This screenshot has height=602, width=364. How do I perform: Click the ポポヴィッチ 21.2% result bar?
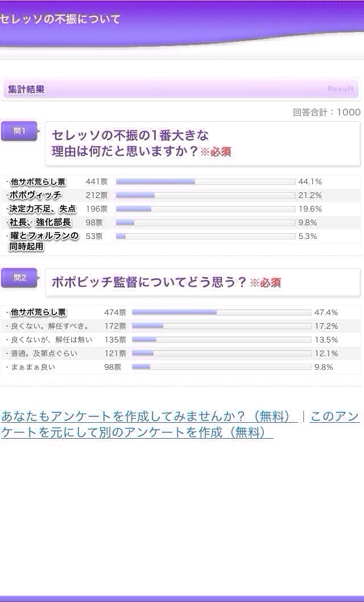click(205, 196)
